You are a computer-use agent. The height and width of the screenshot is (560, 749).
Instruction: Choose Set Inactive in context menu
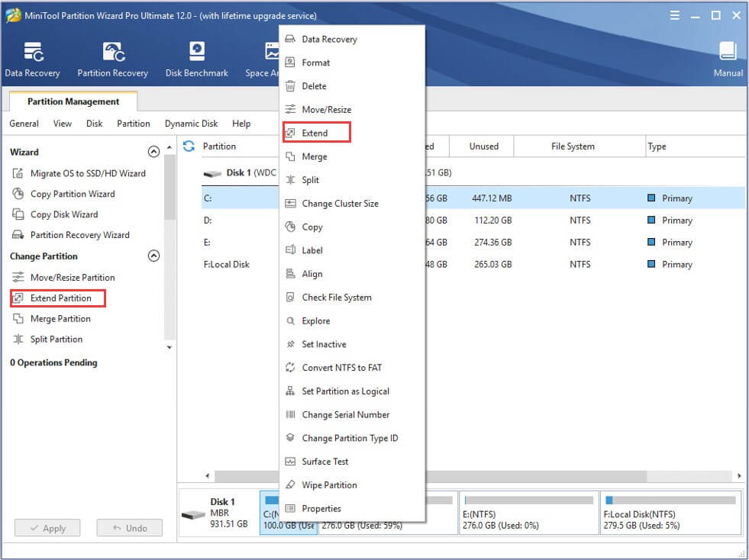[x=352, y=344]
